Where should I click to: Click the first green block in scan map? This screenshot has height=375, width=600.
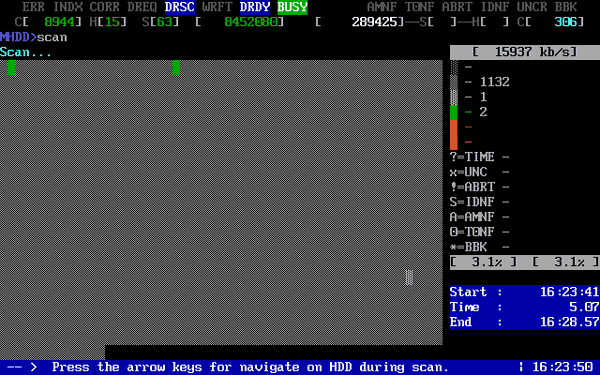11,67
